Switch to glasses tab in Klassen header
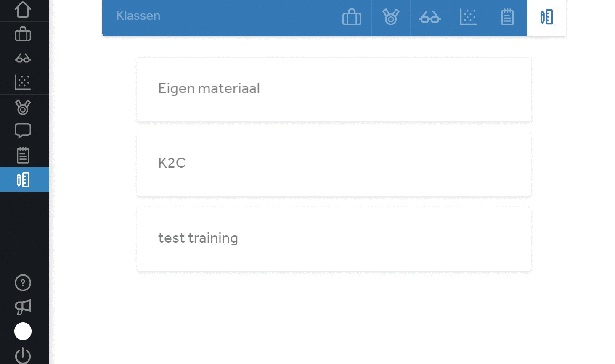615x364 pixels. coord(429,18)
